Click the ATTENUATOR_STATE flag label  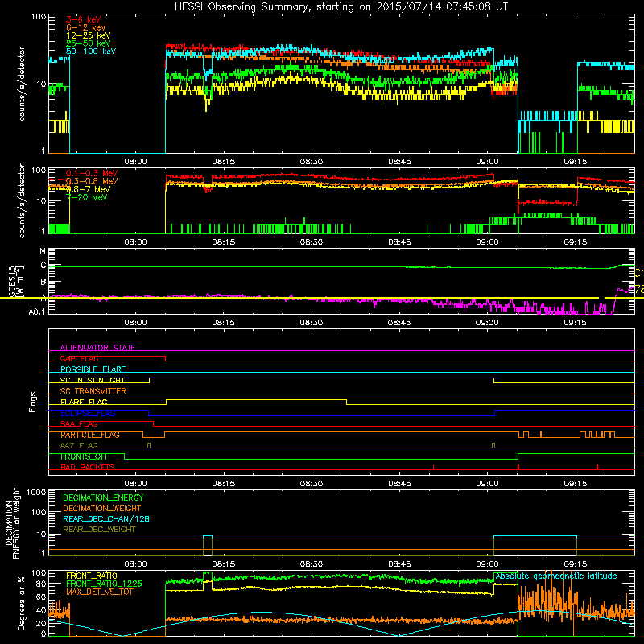click(x=97, y=348)
